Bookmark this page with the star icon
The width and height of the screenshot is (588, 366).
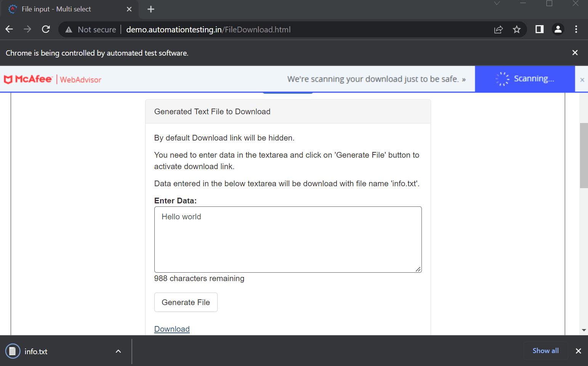[x=517, y=29]
